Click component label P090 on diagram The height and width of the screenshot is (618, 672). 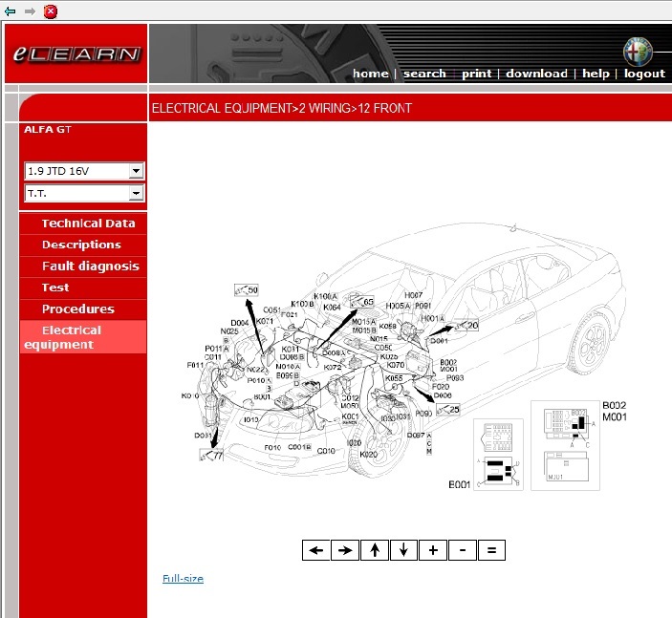pos(423,414)
